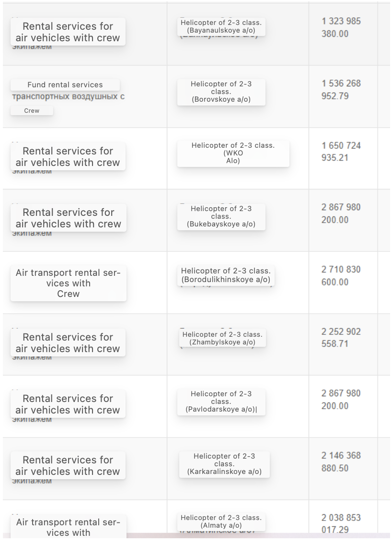Select the amount 1 323 985 380.00
Image resolution: width=392 pixels, height=544 pixels.
(341, 27)
